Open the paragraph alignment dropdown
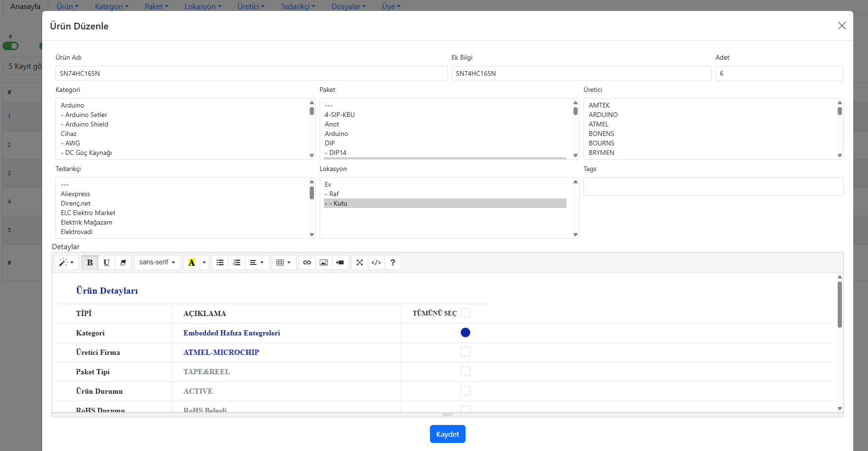Screen dimensions: 868x451 coord(257,262)
